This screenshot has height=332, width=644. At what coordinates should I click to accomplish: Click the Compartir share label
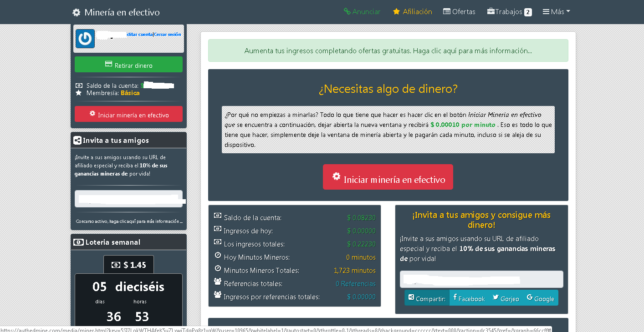point(427,298)
